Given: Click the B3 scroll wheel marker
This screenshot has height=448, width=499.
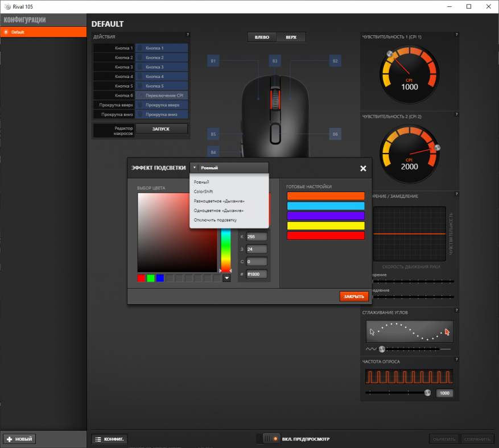Looking at the screenshot, I should pos(275,61).
